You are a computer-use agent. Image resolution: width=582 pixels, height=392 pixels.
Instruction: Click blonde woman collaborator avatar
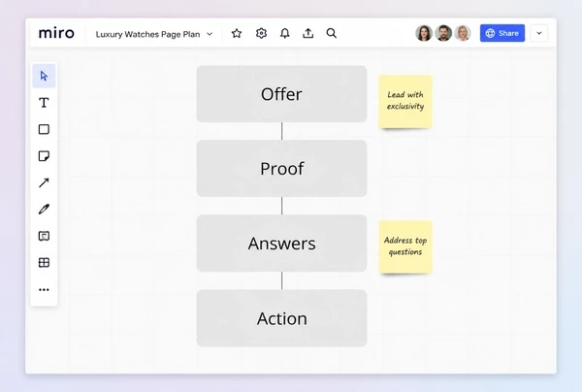(463, 33)
